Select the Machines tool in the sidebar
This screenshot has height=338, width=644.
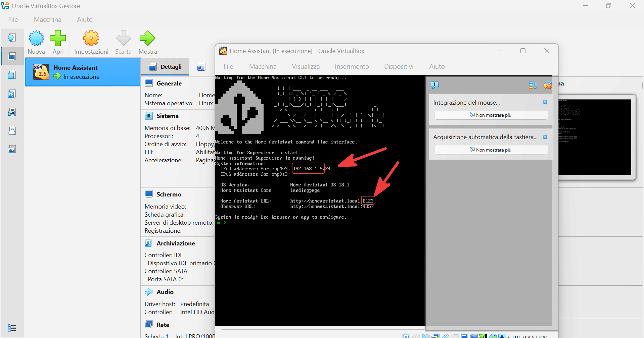(12, 56)
